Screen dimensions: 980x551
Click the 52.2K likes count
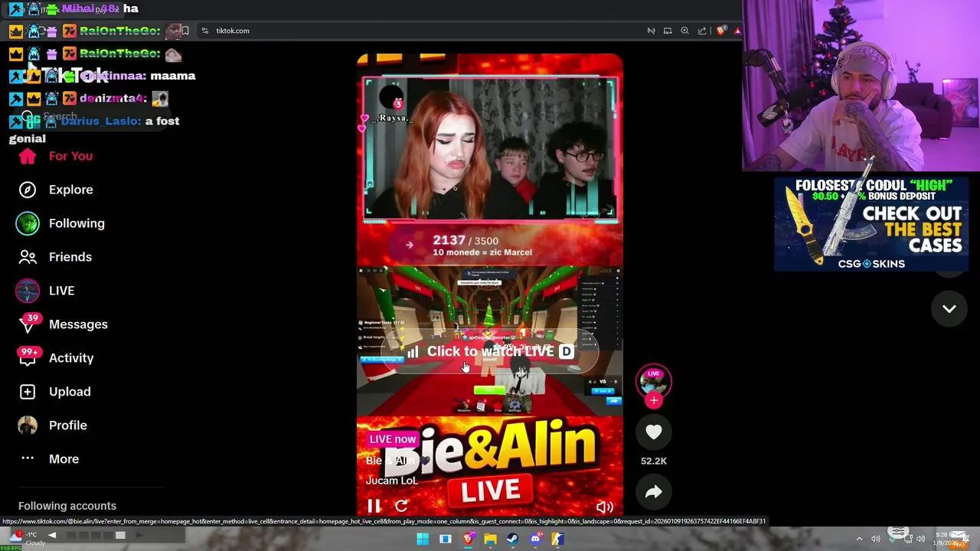pyautogui.click(x=654, y=461)
